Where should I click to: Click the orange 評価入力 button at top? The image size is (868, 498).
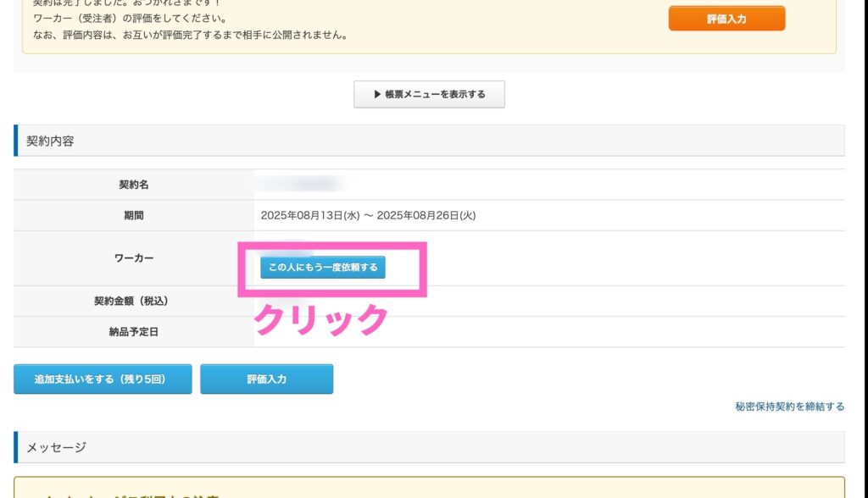(x=726, y=19)
